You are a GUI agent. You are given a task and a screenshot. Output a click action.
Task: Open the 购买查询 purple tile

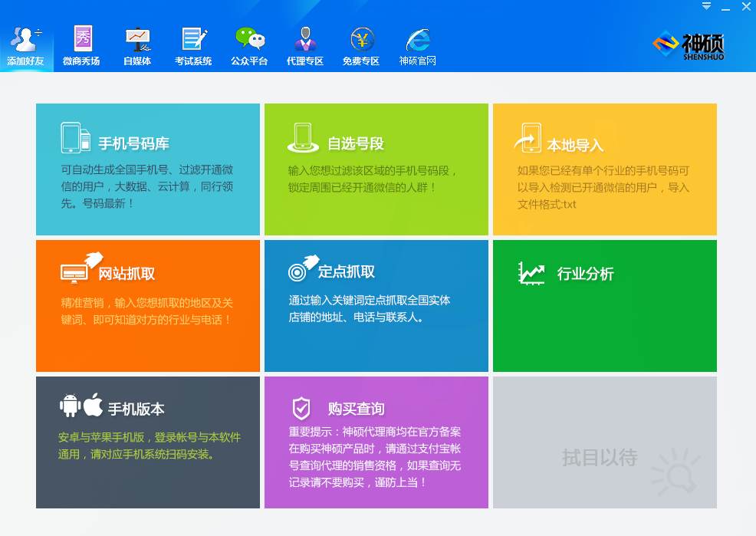point(376,442)
